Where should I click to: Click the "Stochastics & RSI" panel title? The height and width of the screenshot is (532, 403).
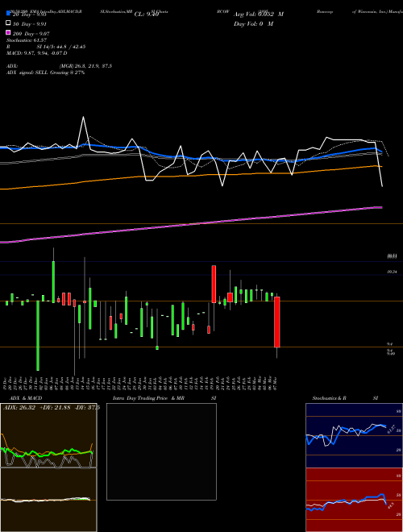point(345,398)
